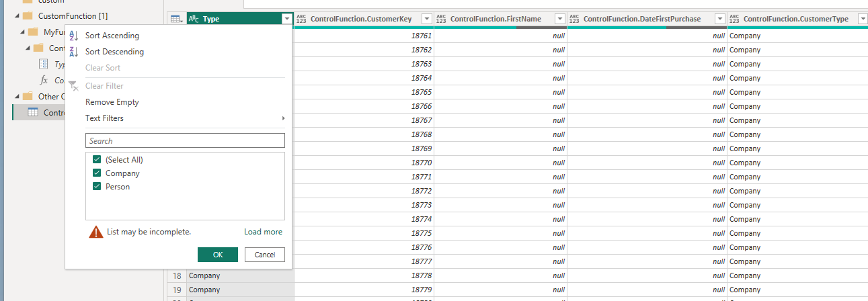The height and width of the screenshot is (301, 868).
Task: Click the List may be incomplete message text
Action: click(149, 232)
